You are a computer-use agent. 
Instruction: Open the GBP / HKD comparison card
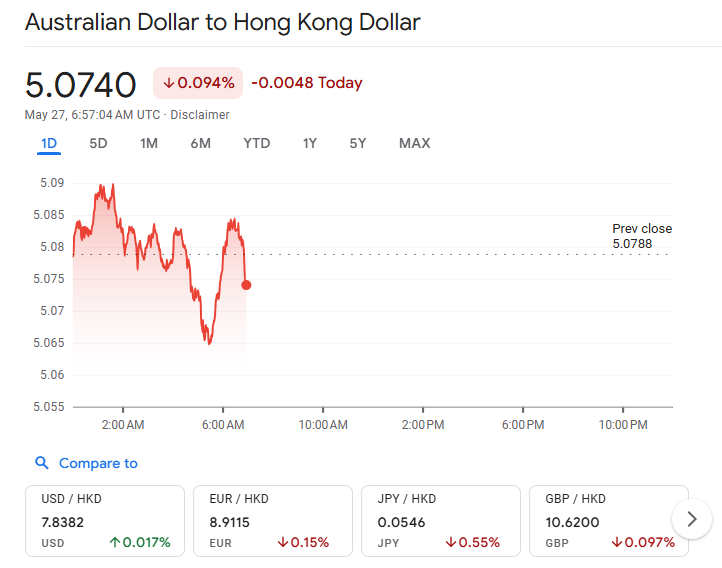[609, 521]
